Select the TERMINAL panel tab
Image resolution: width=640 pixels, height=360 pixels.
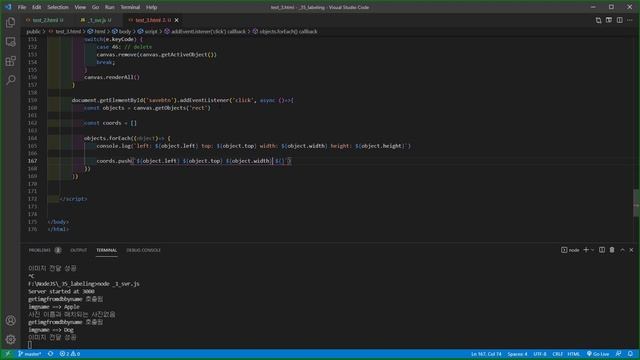click(x=107, y=250)
